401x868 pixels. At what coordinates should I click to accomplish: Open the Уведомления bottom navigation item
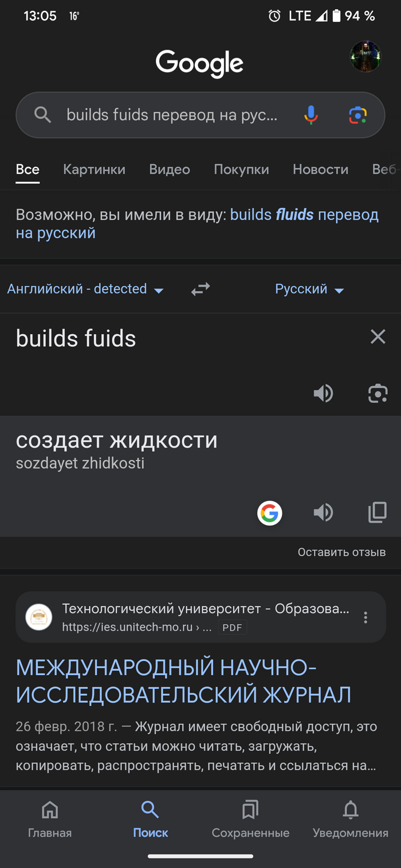351,819
